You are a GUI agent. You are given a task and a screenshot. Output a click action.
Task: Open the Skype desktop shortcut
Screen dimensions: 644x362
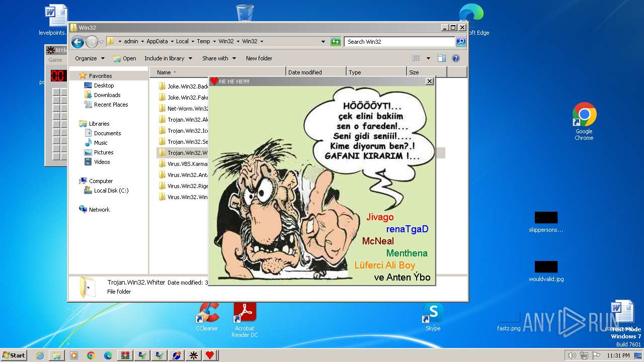433,317
